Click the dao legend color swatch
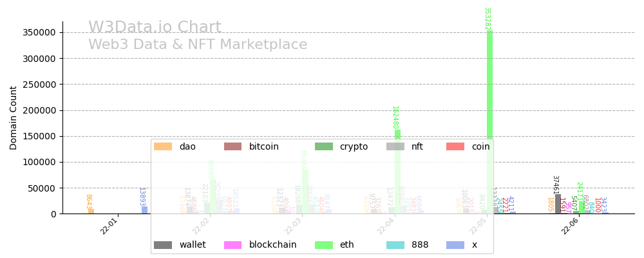Viewport: 644px width, 258px height. 163,146
